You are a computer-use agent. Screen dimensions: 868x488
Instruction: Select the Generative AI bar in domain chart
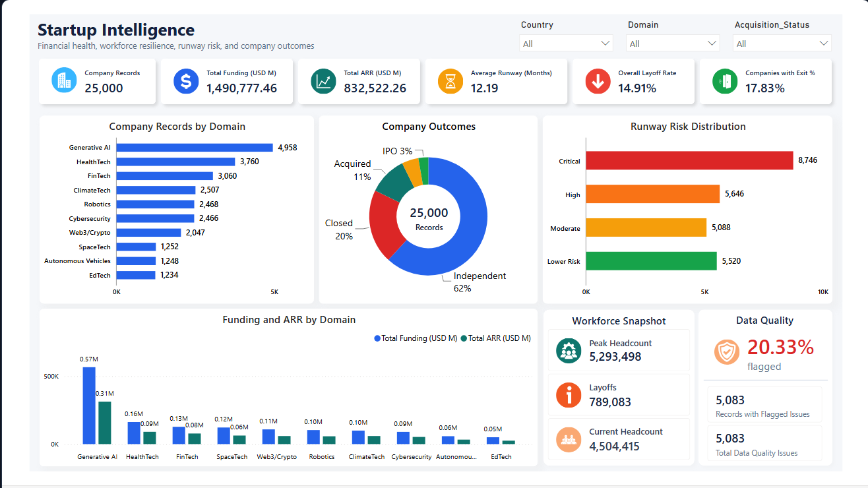click(x=195, y=148)
